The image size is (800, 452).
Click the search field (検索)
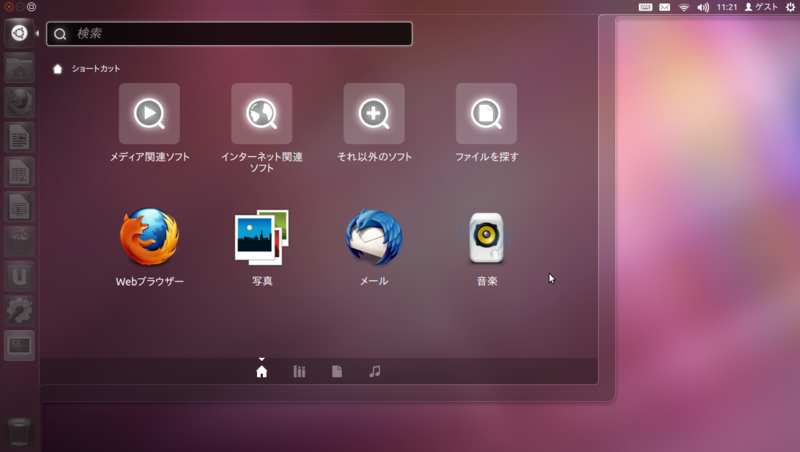(x=229, y=34)
